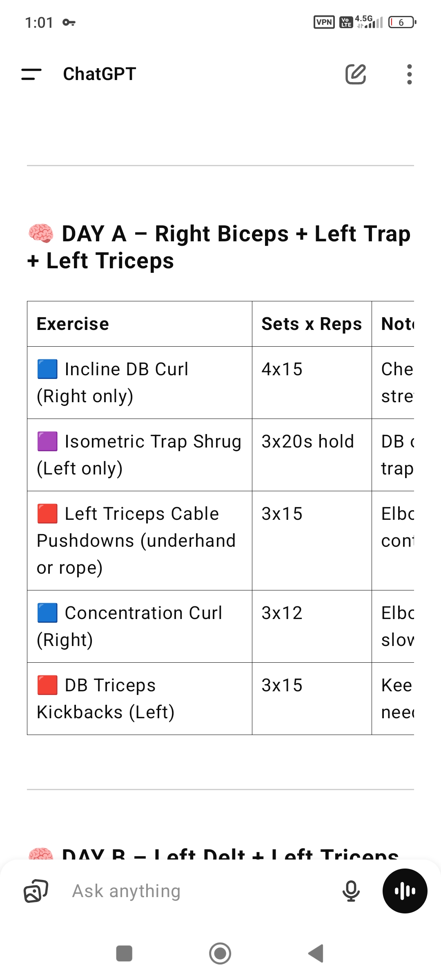This screenshot has height=980, width=441.
Task: Launch voice mode with waveform button
Action: coord(405,891)
